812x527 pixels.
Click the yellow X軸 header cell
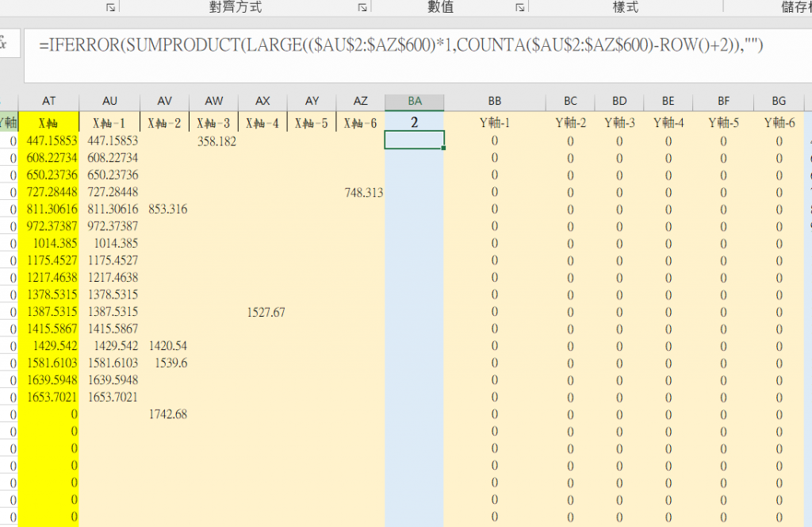pyautogui.click(x=48, y=123)
